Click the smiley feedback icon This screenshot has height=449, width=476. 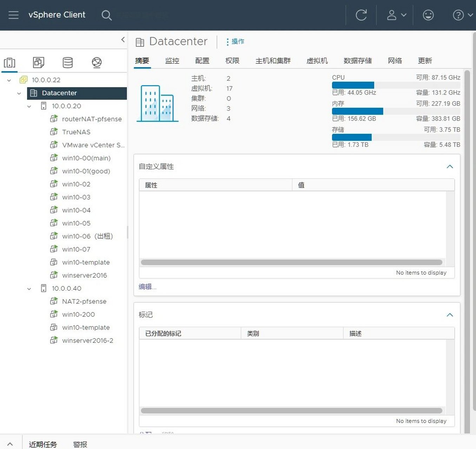pos(428,15)
